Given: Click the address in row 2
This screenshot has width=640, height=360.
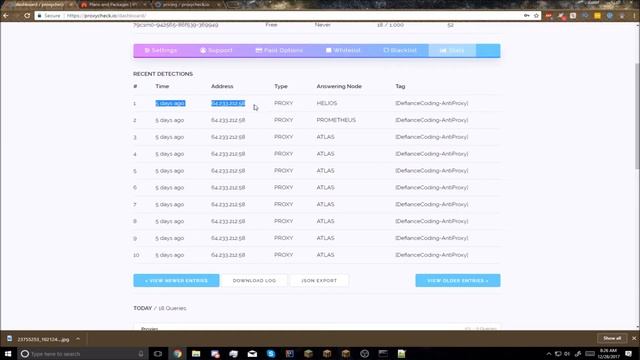Looking at the screenshot, I should [x=228, y=120].
